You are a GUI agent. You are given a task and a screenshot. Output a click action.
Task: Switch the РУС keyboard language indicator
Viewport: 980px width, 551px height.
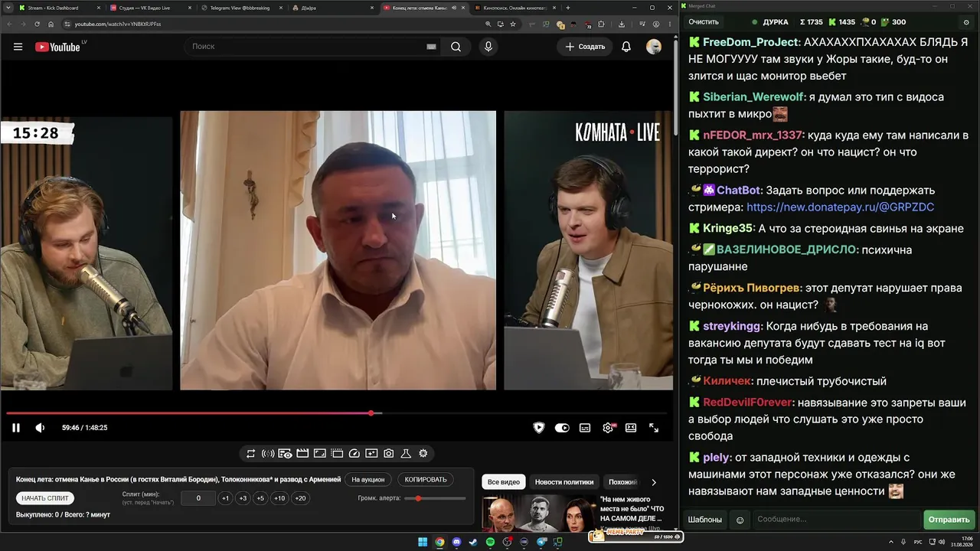[x=918, y=543]
